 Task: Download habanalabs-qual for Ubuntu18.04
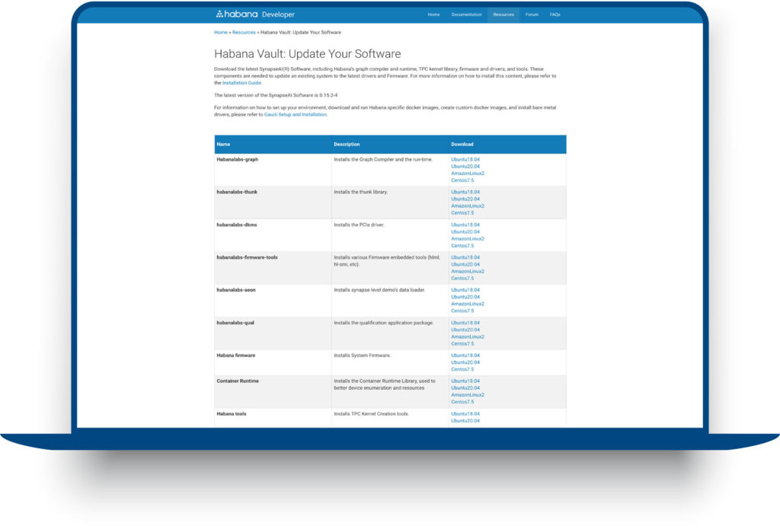(465, 323)
